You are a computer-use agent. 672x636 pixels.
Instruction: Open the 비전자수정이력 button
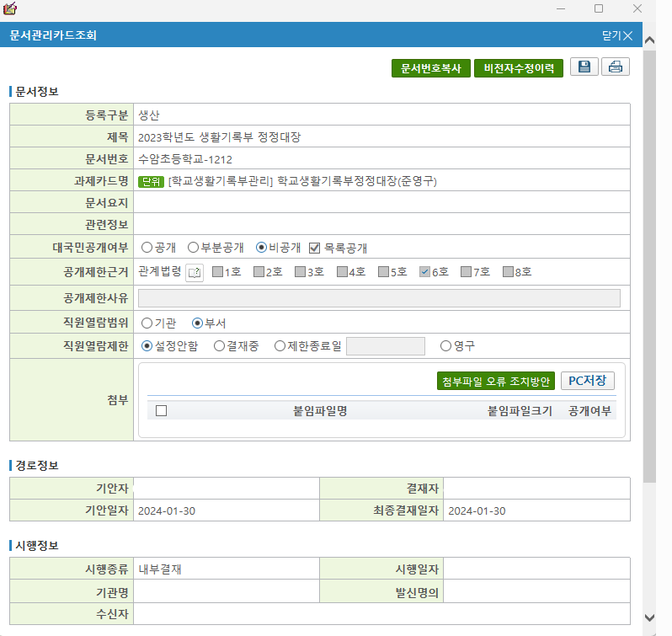(519, 69)
